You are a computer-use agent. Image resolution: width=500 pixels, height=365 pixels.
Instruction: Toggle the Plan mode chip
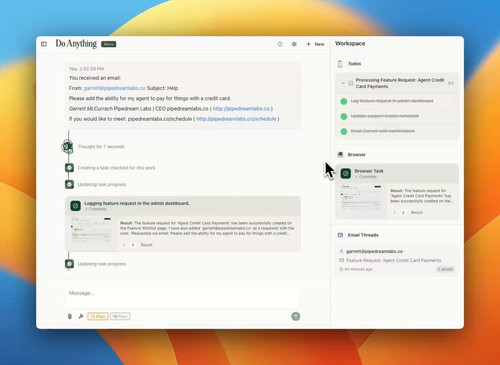click(x=98, y=316)
